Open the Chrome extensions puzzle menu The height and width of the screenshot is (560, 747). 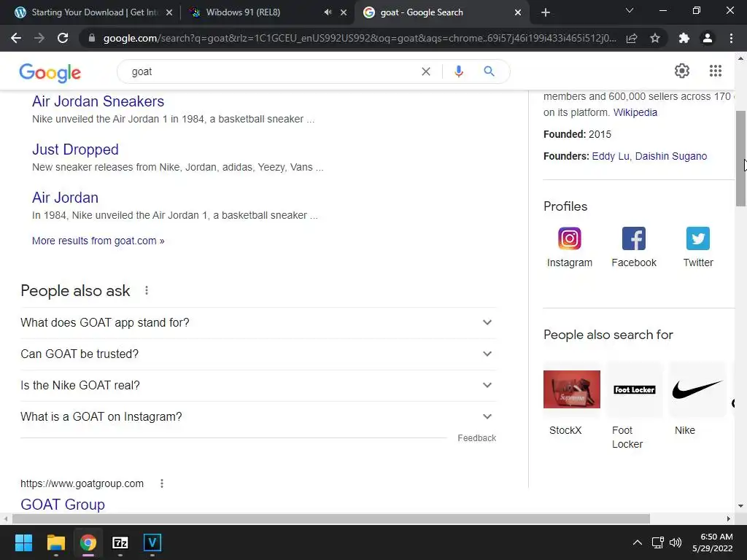684,38
